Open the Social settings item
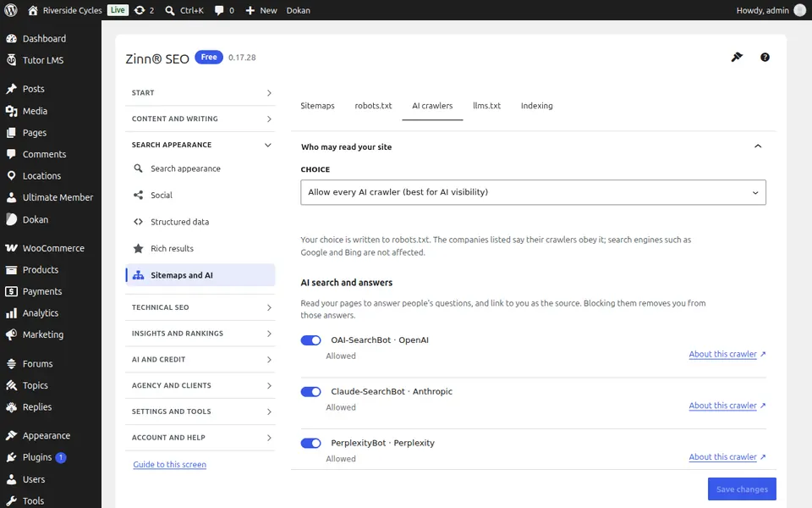This screenshot has height=508, width=812. pos(200,195)
